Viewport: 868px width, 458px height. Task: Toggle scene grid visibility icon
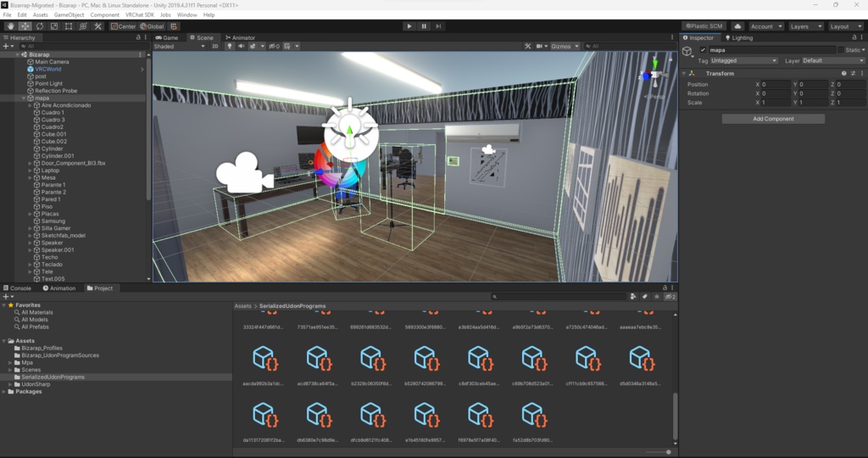(287, 46)
